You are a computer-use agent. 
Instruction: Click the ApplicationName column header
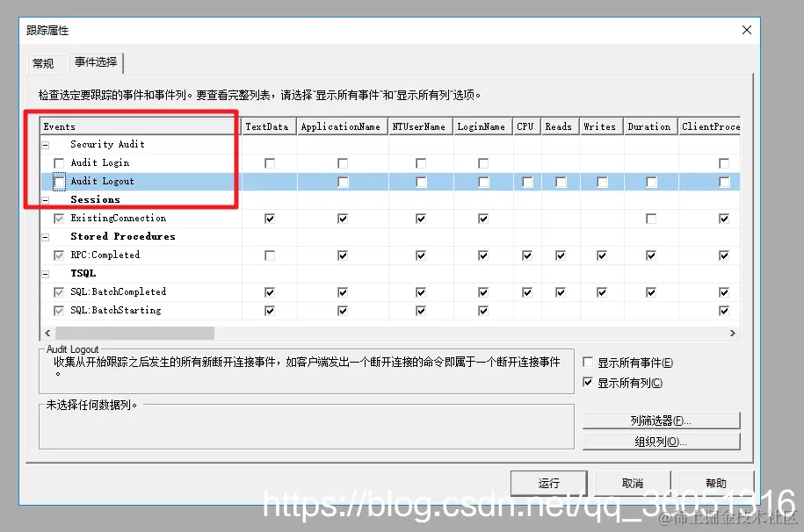pos(343,126)
